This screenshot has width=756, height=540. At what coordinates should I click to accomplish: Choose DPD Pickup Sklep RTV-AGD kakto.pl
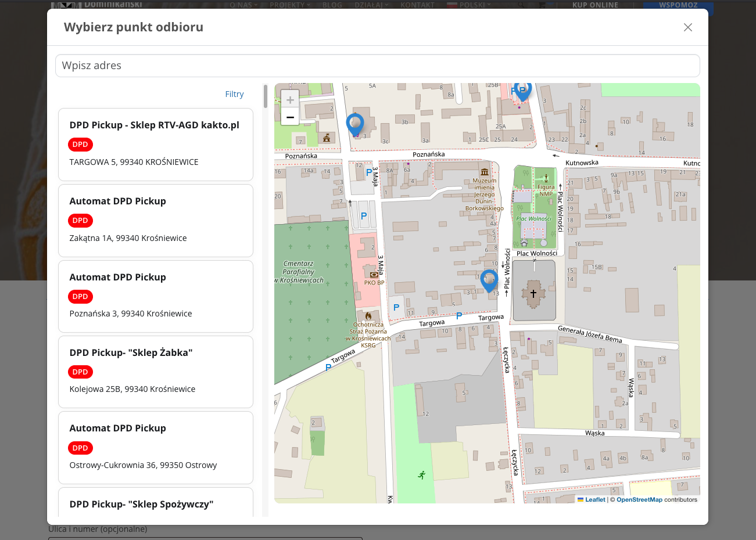tap(156, 144)
